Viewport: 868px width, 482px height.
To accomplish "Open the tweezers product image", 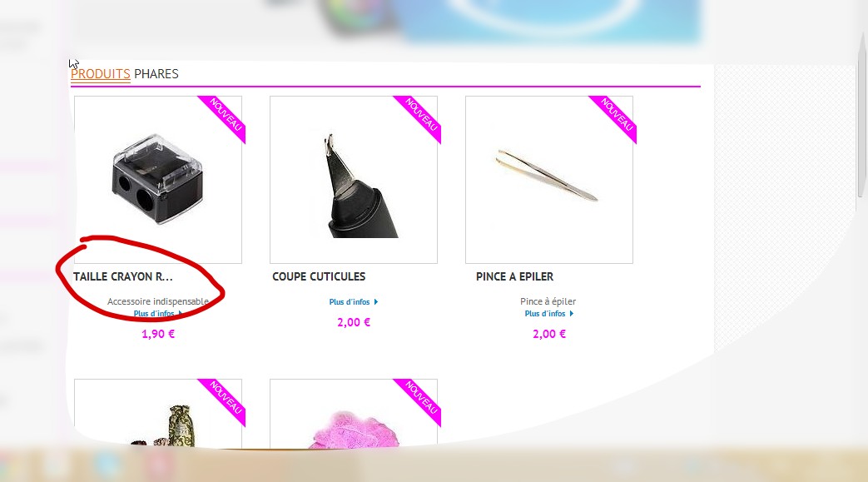I will (x=548, y=180).
